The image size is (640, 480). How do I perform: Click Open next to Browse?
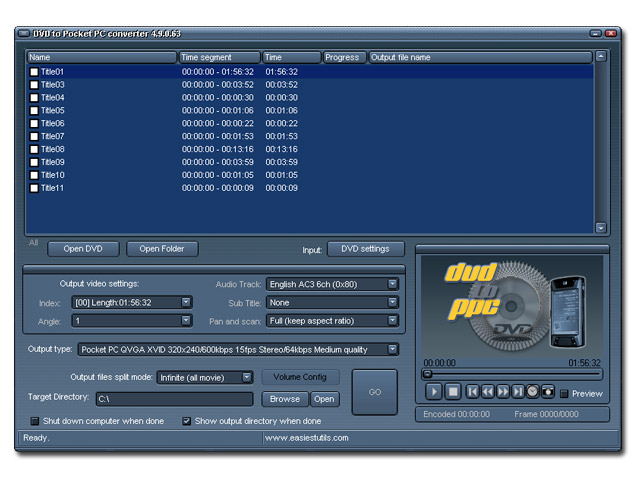tap(324, 399)
